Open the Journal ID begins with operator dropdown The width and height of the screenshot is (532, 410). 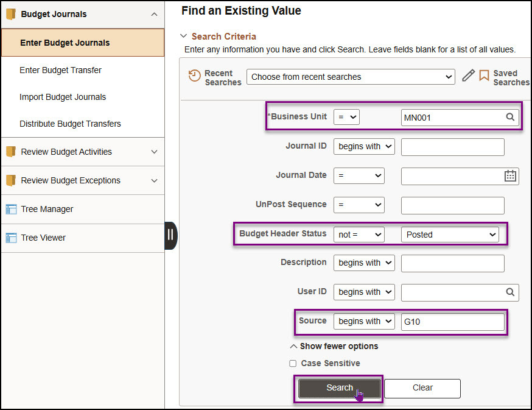(364, 146)
